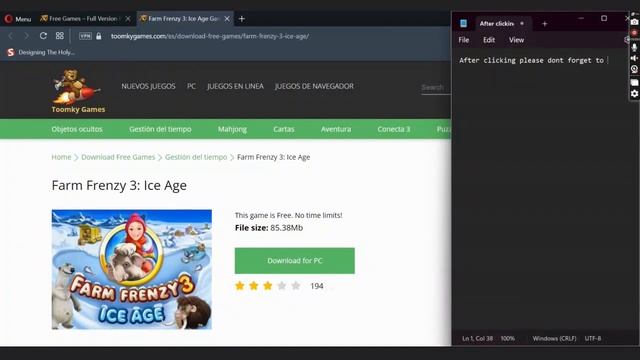Take a screenshot with the camera icon
The width and height of the screenshot is (640, 360).
[634, 22]
